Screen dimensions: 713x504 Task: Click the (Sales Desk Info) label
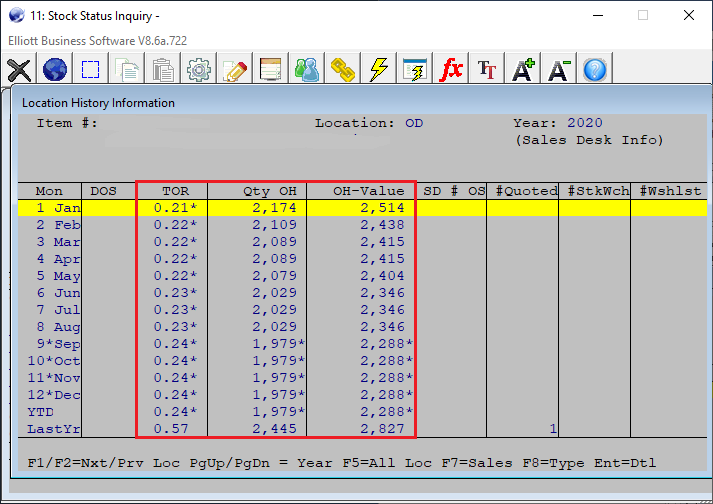(x=589, y=140)
